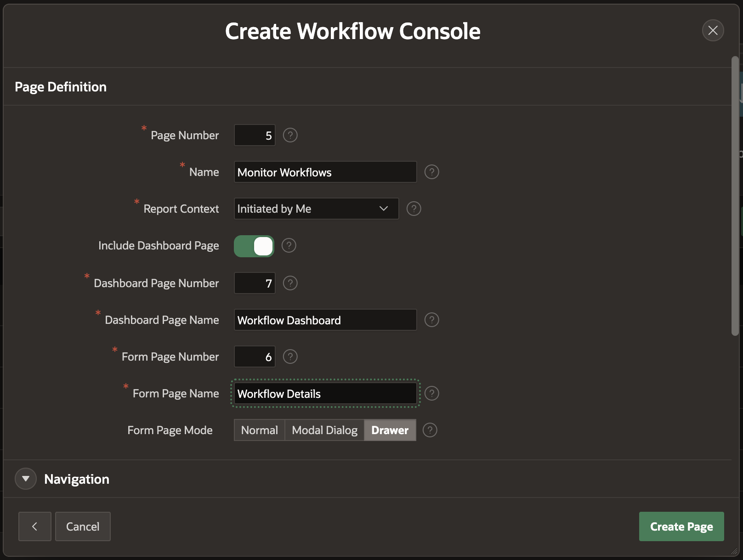Open help for the Name field
743x560 pixels.
point(431,172)
